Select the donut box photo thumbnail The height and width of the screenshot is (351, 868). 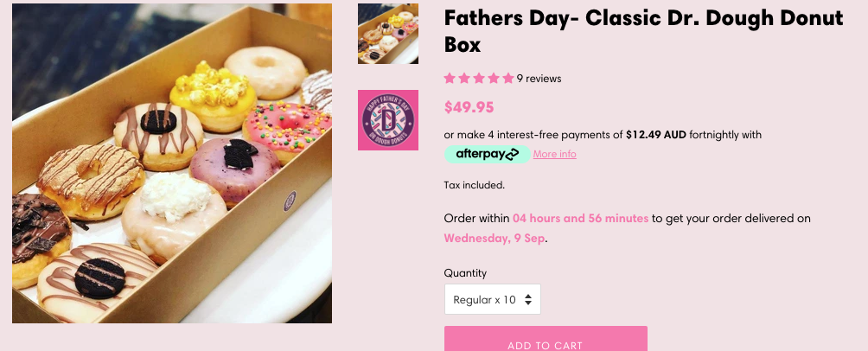(x=388, y=34)
